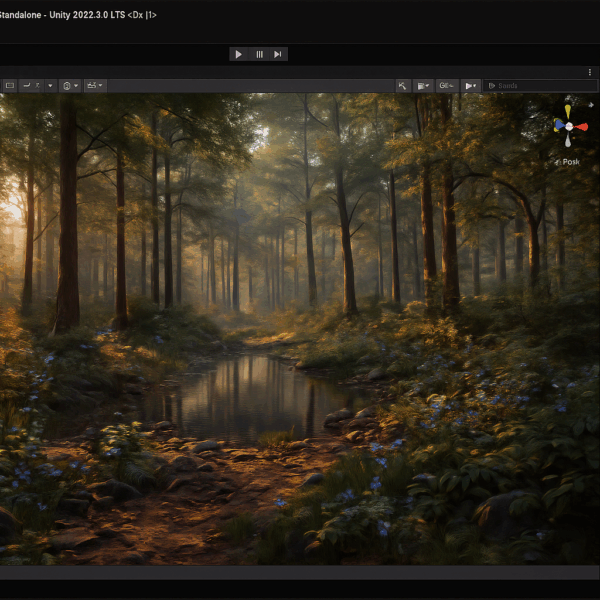
Task: Click the curved line snap icon
Action: click(27, 85)
